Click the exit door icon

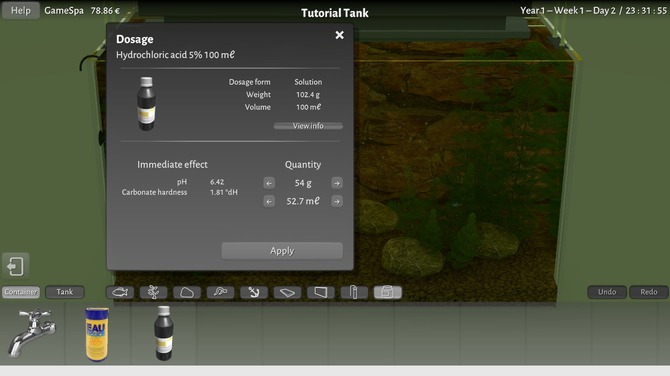tap(15, 266)
